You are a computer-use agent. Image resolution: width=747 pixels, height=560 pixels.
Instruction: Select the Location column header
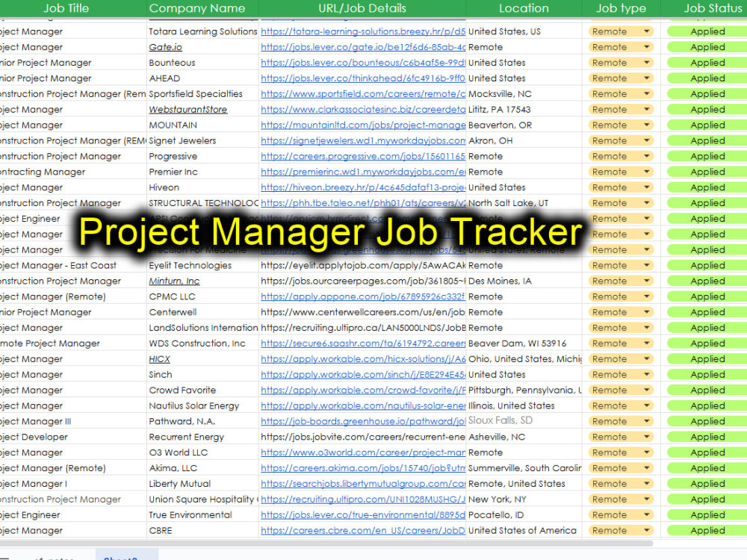(524, 8)
